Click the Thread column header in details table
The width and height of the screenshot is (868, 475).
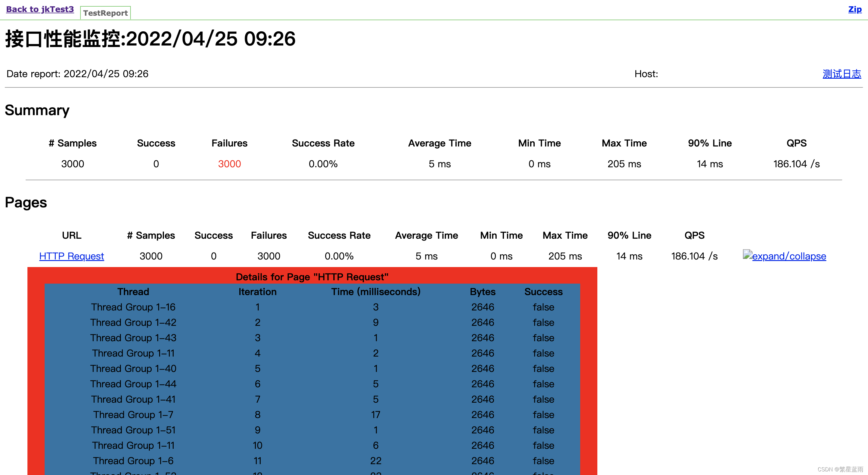pos(133,292)
